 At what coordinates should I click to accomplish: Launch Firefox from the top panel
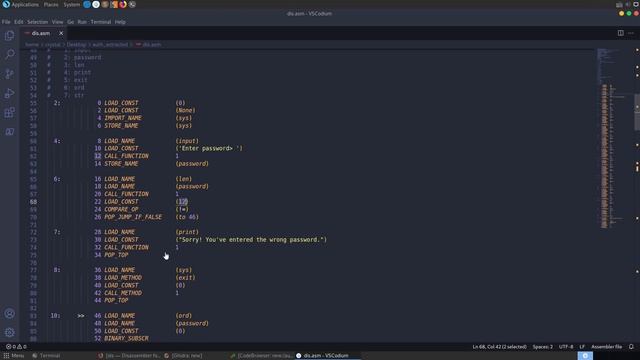pos(123,4)
